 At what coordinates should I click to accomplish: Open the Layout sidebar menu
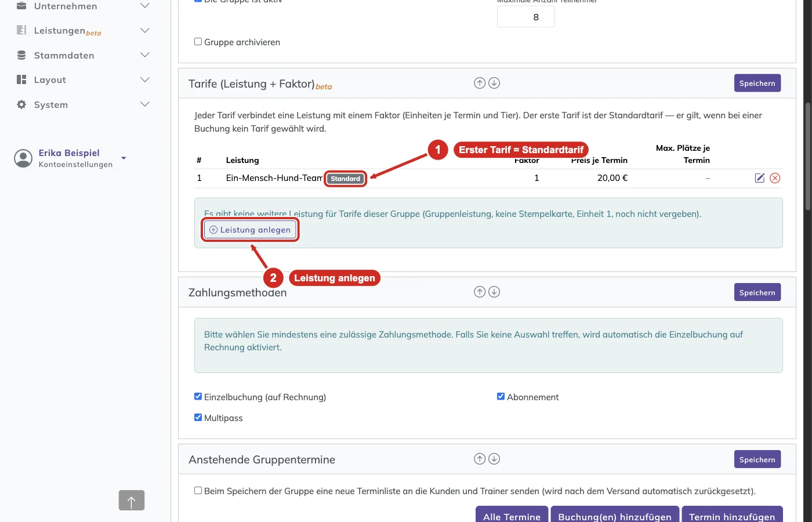pos(84,79)
